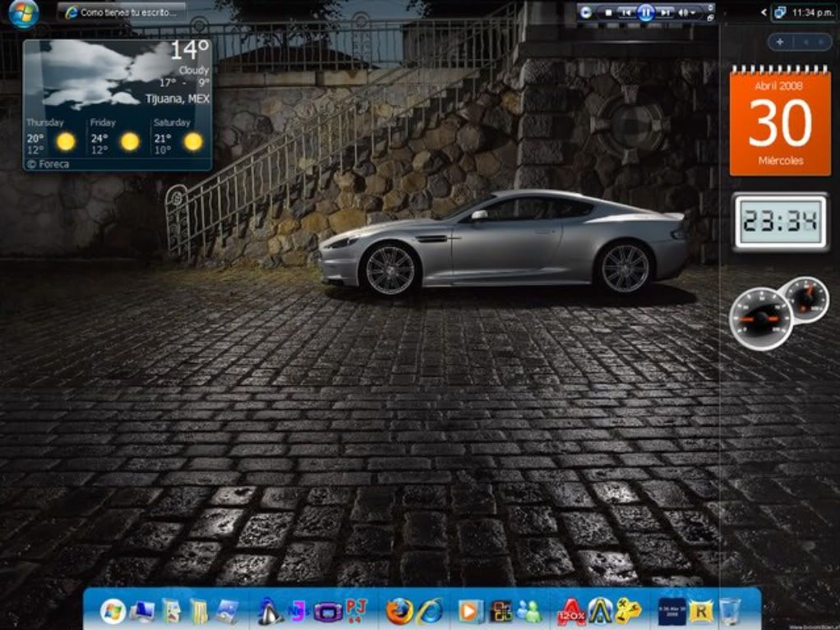Mute sound via media toolbar speaker icon
The height and width of the screenshot is (630, 840).
pyautogui.click(x=683, y=12)
